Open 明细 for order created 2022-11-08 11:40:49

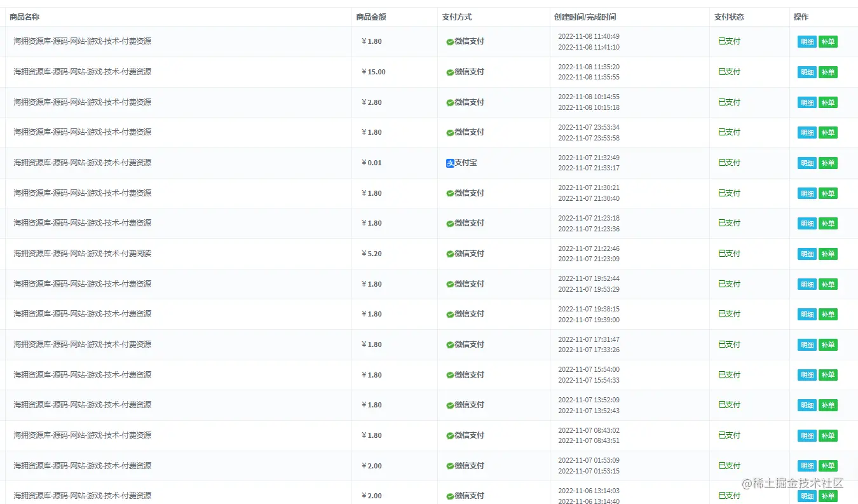tap(807, 42)
